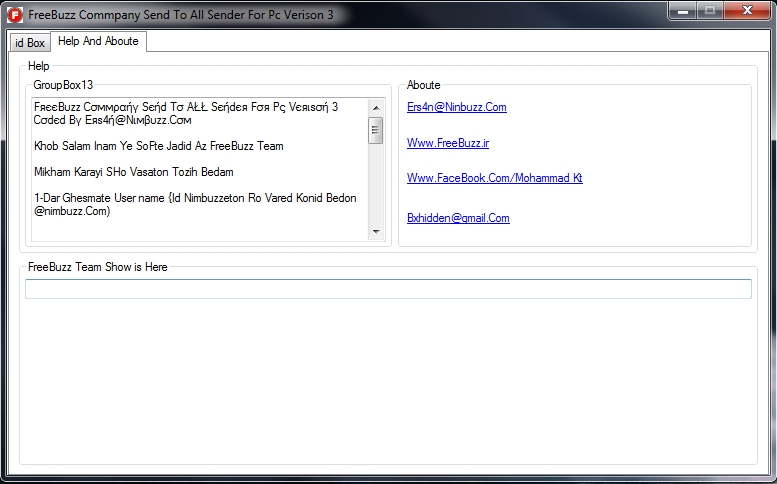This screenshot has height=484, width=777.
Task: Click the Aboute group label
Action: [423, 85]
